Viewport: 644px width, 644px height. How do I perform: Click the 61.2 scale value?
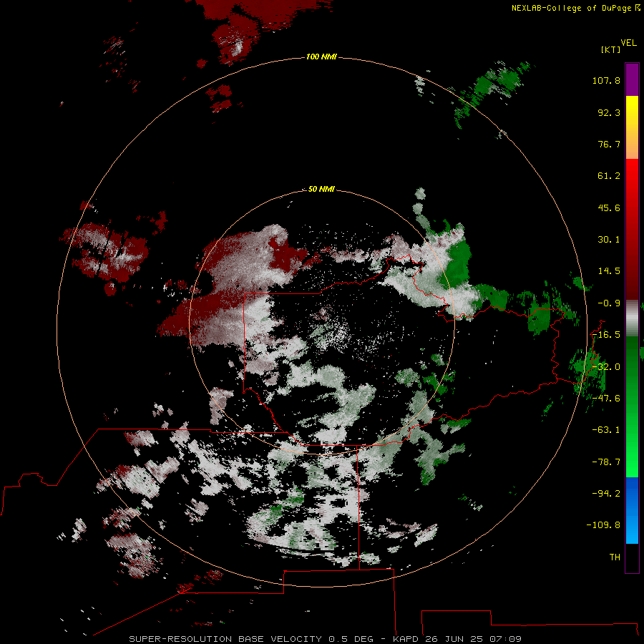(x=609, y=176)
